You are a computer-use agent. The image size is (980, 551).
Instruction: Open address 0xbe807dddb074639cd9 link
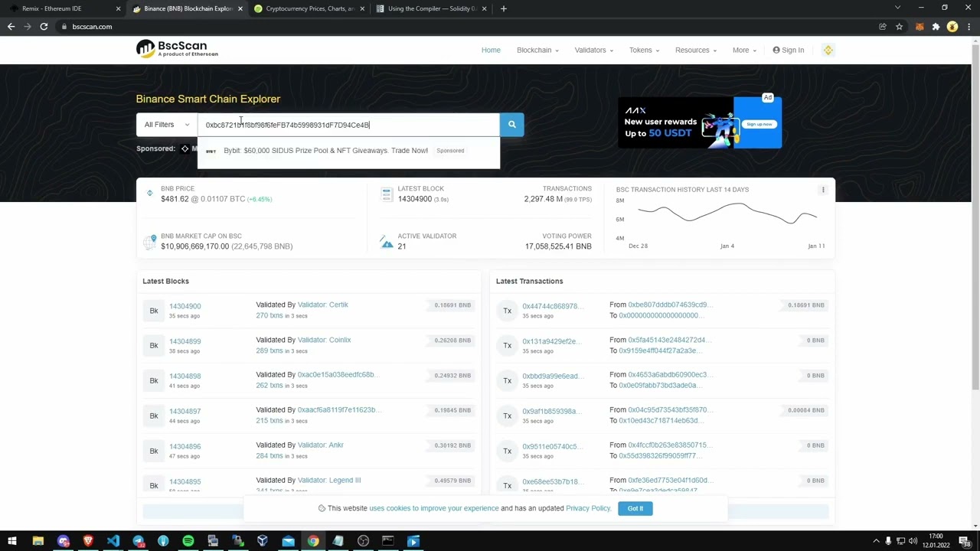670,305
